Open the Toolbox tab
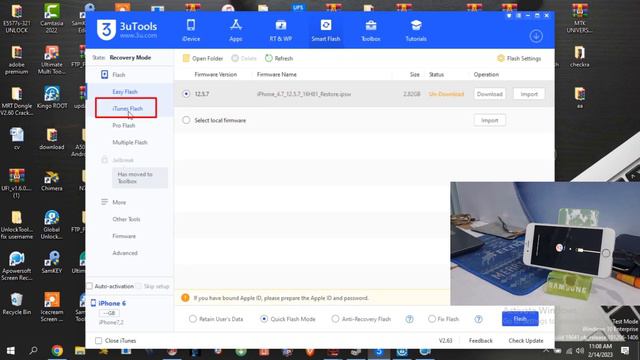Screen dimensions: 640x360 [x=371, y=30]
